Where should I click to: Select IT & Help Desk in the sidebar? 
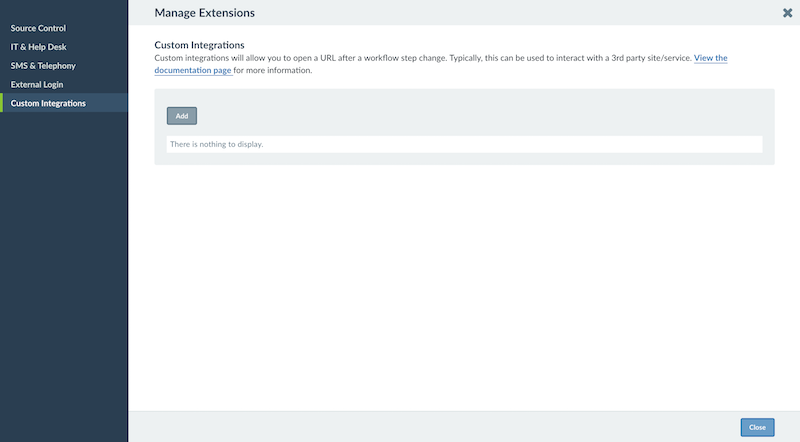tap(38, 47)
